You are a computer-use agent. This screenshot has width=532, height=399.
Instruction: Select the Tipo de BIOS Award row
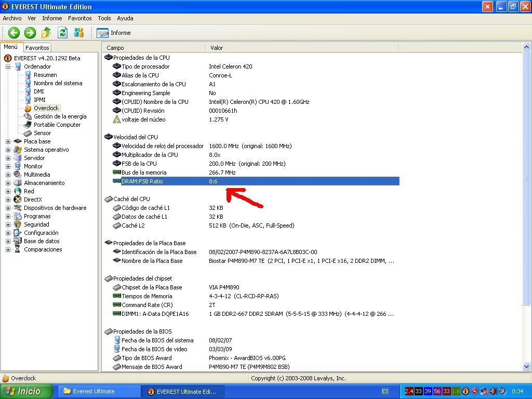pos(251,358)
